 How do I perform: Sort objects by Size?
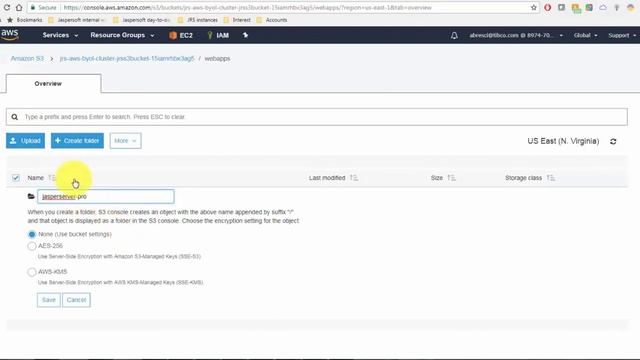[x=451, y=178]
